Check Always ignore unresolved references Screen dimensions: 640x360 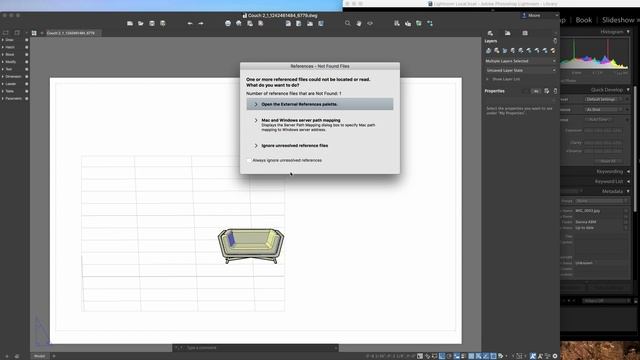coord(249,160)
